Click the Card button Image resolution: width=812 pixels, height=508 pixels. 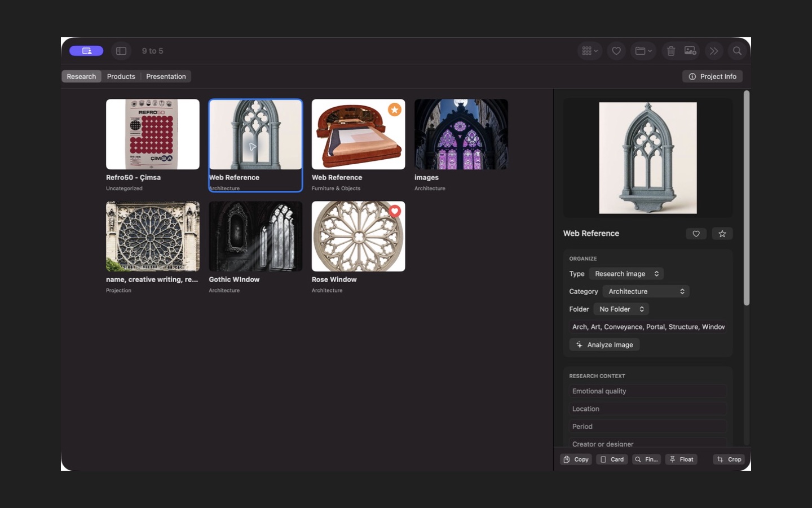coord(612,459)
